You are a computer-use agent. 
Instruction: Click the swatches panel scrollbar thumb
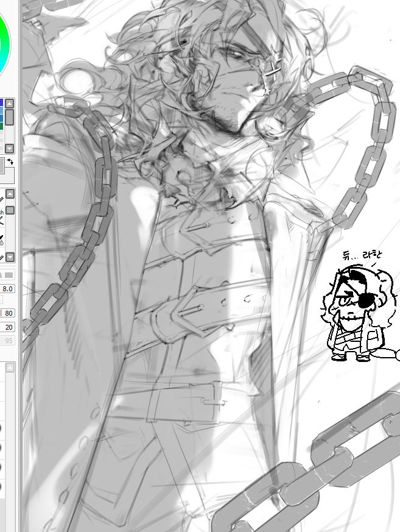[10, 117]
